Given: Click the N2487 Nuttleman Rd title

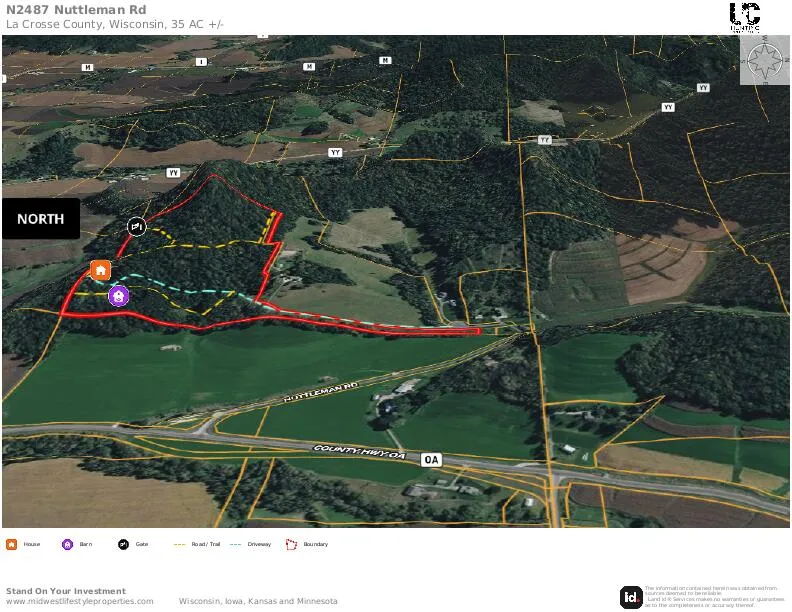Looking at the screenshot, I should pyautogui.click(x=76, y=10).
